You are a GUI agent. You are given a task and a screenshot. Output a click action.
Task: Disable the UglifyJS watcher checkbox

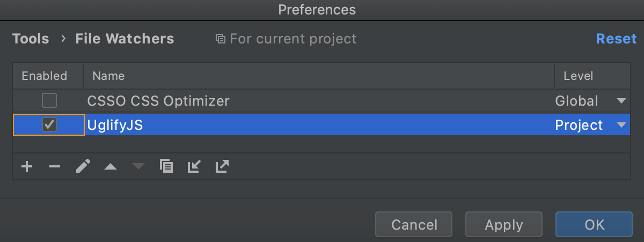[49, 125]
